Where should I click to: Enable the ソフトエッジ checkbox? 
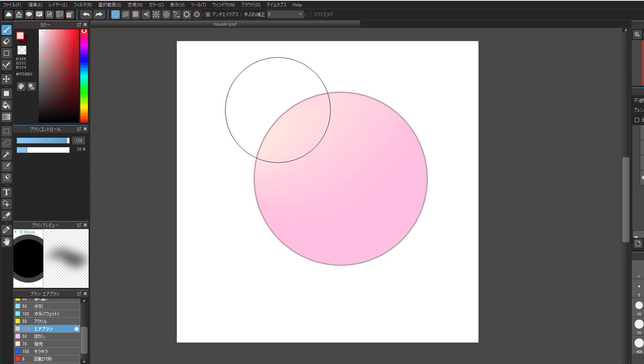click(x=310, y=14)
